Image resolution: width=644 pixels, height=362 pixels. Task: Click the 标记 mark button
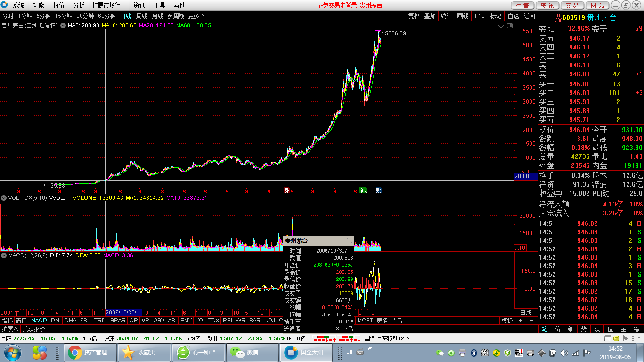(496, 16)
